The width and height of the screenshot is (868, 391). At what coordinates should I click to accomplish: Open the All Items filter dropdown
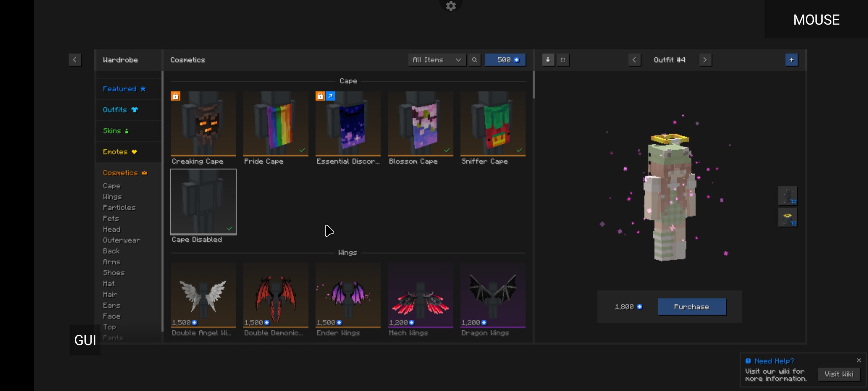pyautogui.click(x=437, y=60)
